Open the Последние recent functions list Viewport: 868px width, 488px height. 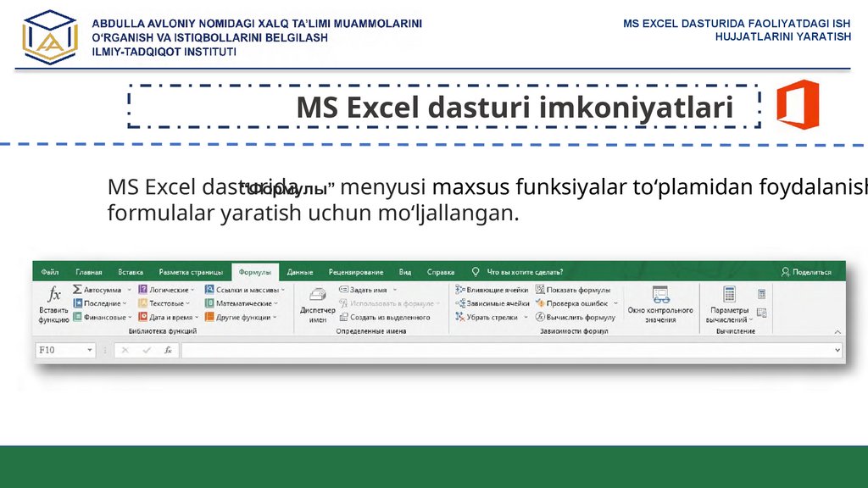(100, 303)
